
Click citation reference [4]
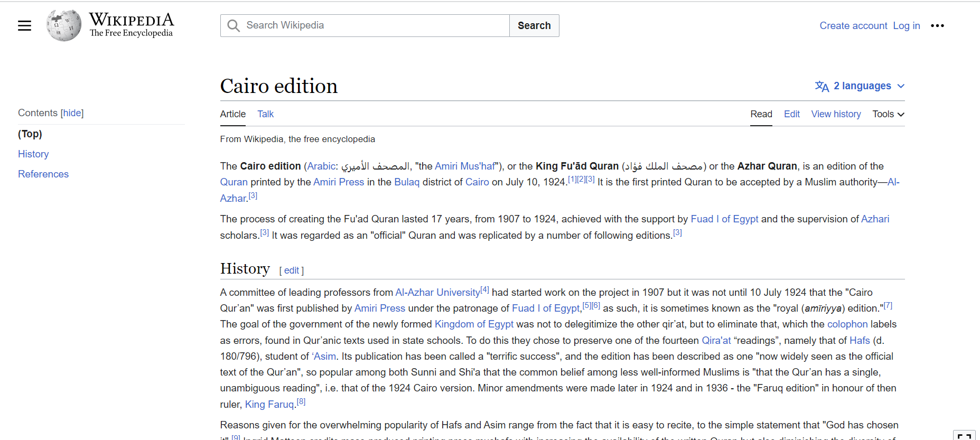click(x=484, y=289)
